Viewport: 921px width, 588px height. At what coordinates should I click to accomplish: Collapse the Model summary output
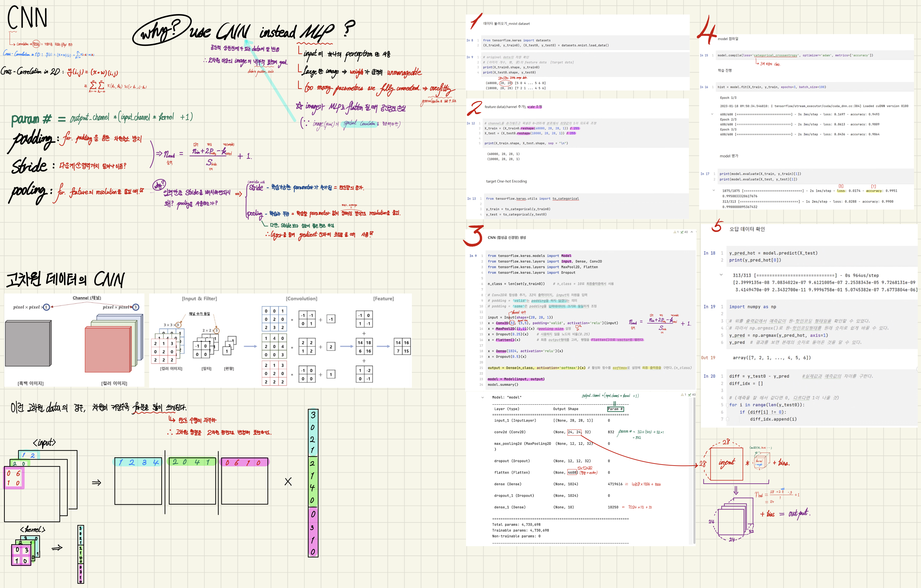tap(483, 397)
